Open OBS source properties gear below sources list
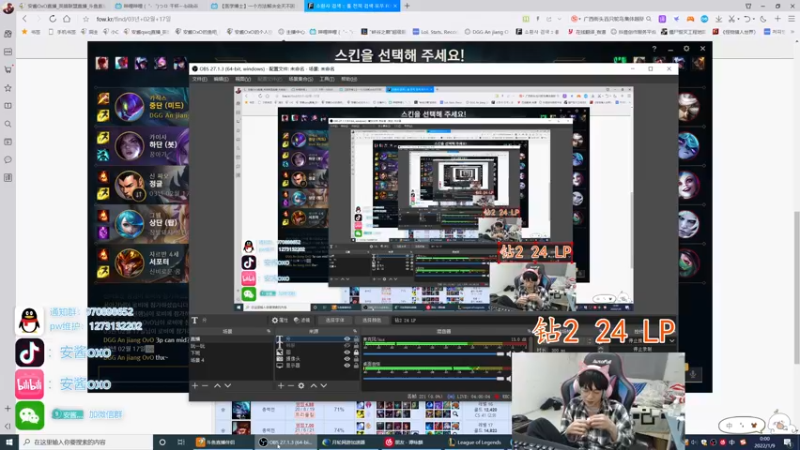 301,386
